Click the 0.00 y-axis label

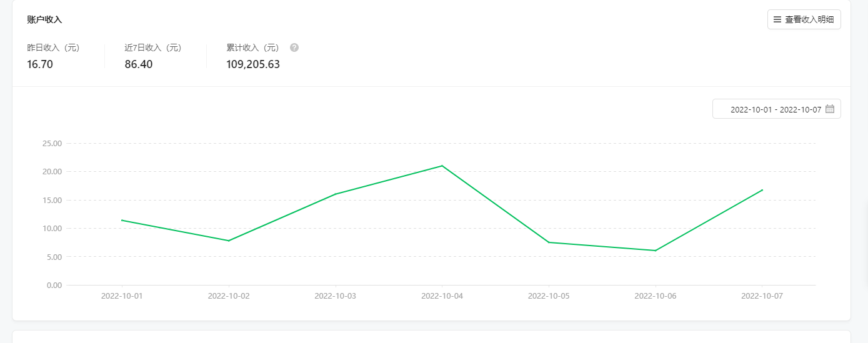tap(54, 286)
